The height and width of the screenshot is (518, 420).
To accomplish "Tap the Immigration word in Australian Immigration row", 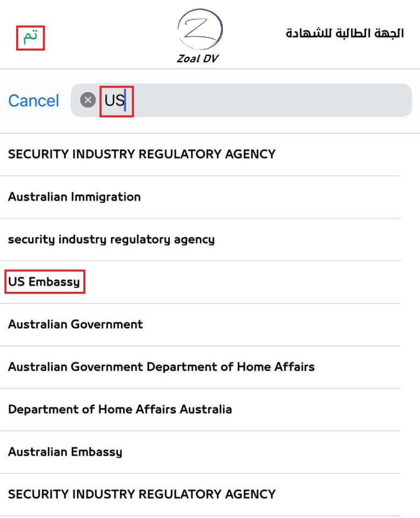I will pyautogui.click(x=106, y=197).
